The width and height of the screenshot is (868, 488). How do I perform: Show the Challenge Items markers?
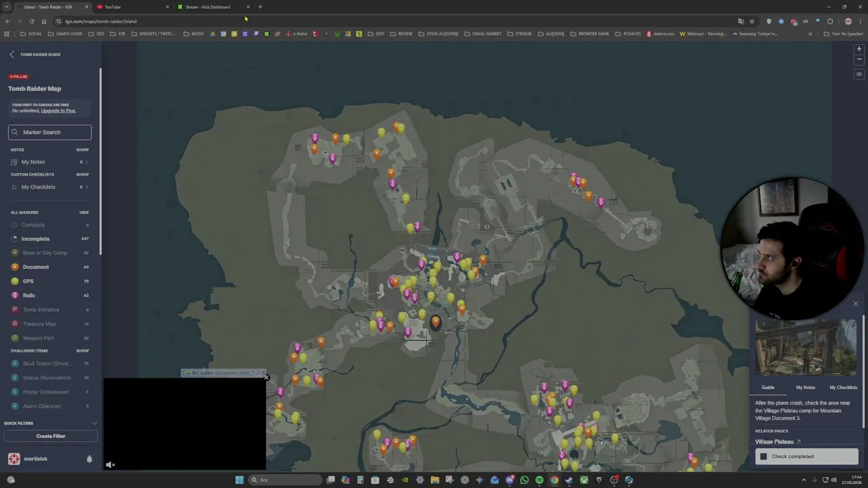pos(82,350)
